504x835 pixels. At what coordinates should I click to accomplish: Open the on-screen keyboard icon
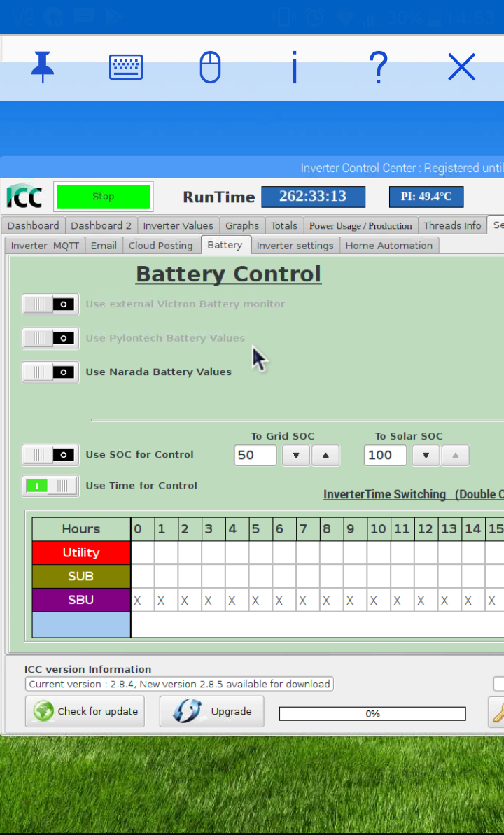[126, 67]
